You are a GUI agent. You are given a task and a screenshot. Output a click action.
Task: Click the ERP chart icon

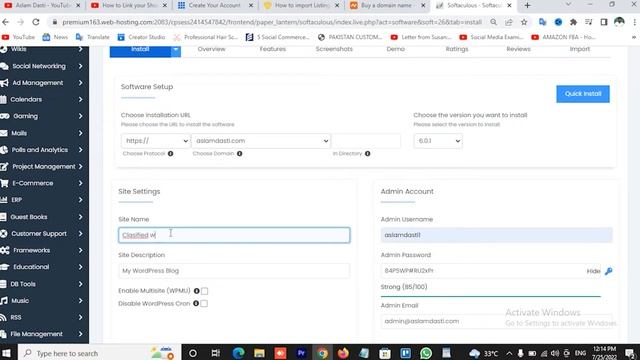4,200
